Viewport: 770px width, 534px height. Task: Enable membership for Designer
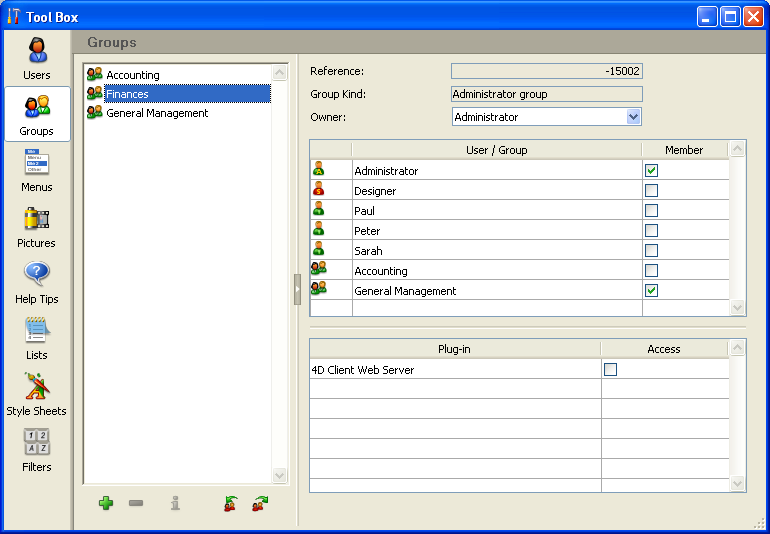tap(651, 191)
